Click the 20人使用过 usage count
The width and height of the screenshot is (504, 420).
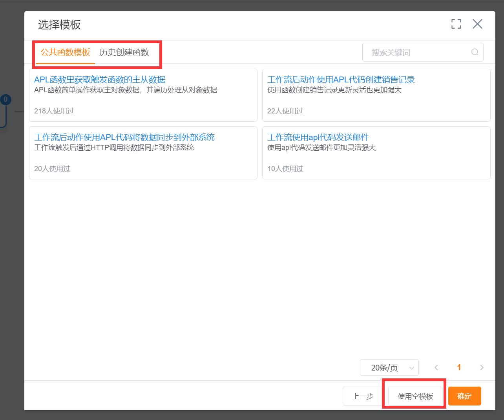pos(52,169)
